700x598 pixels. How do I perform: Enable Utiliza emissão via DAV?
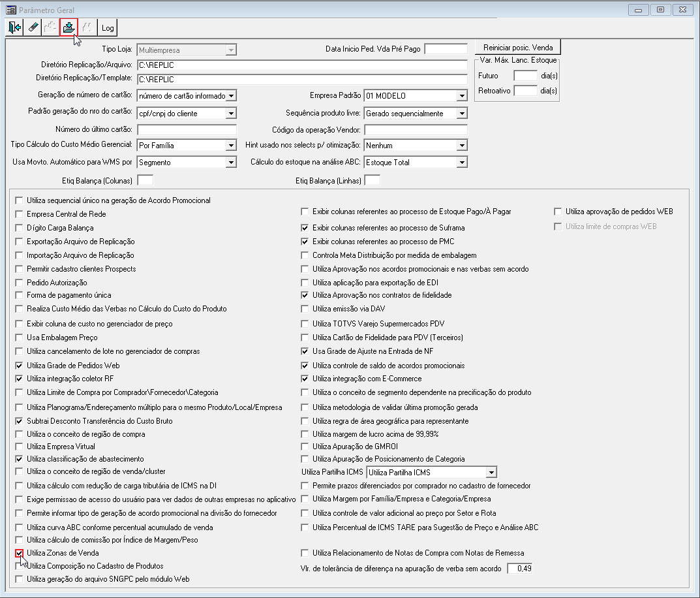coord(305,309)
